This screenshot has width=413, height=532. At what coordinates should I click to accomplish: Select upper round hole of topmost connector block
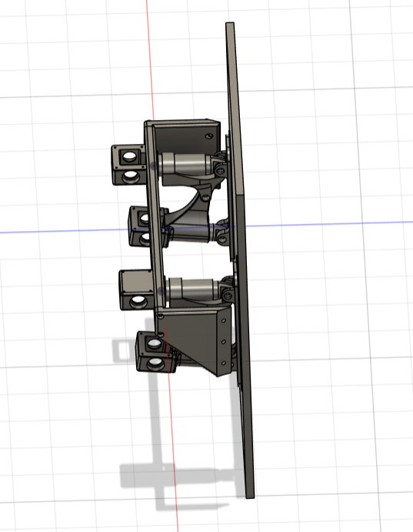point(128,157)
